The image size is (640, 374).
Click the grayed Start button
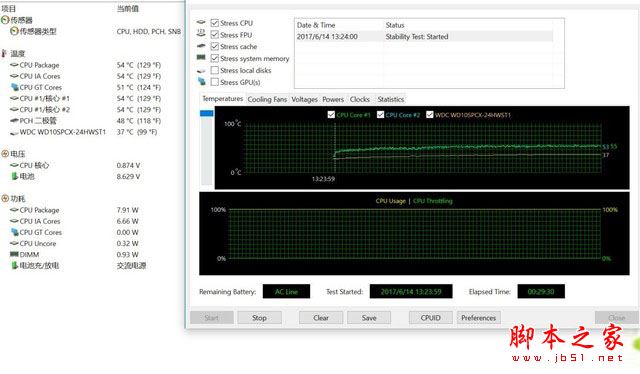coord(211,318)
